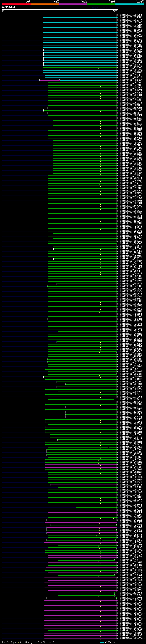Viewport: 146px width, 644px height.
Task: Select the UniRef100_B9MZJ0 hit label
Action: click(131, 113)
